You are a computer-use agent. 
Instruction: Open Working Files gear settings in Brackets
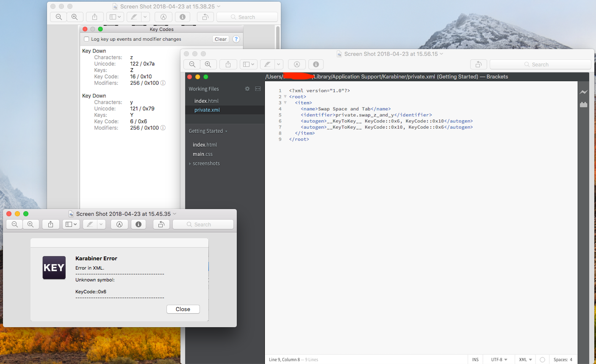pos(247,89)
